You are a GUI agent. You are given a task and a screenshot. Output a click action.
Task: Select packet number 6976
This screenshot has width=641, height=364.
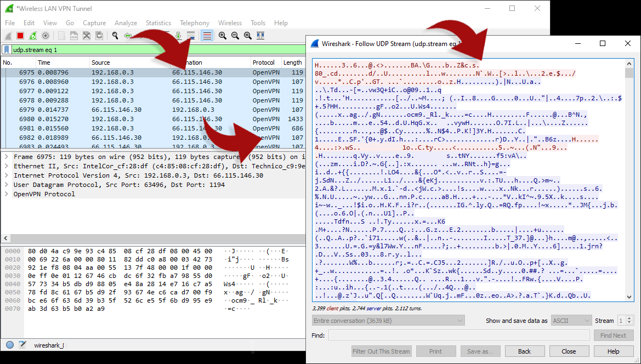[x=153, y=82]
